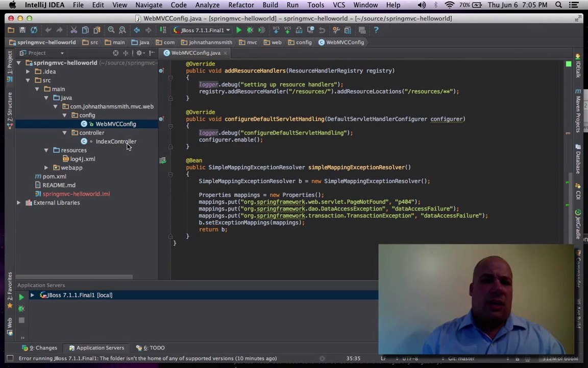Toggle the Structure side panel tab
The width and height of the screenshot is (588, 368).
pos(10,110)
